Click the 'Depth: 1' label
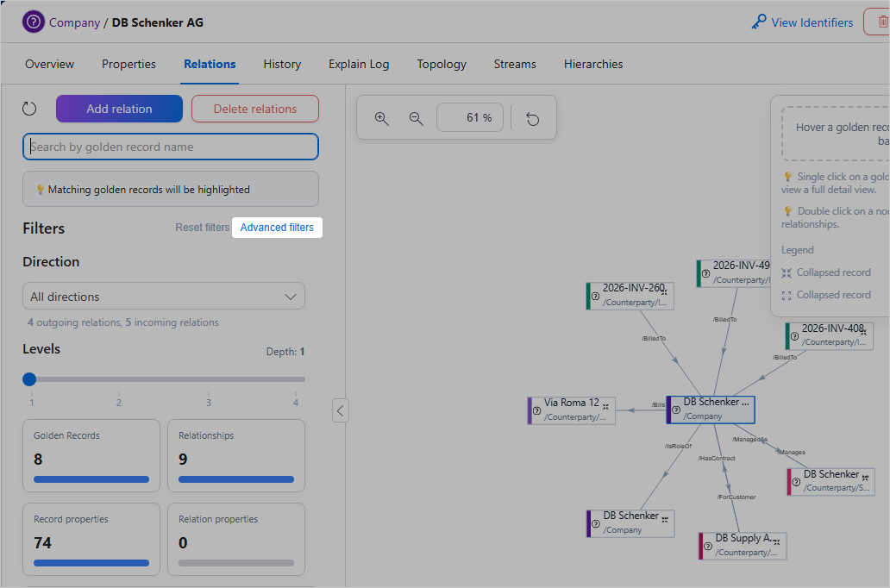This screenshot has width=890, height=588. [x=285, y=352]
